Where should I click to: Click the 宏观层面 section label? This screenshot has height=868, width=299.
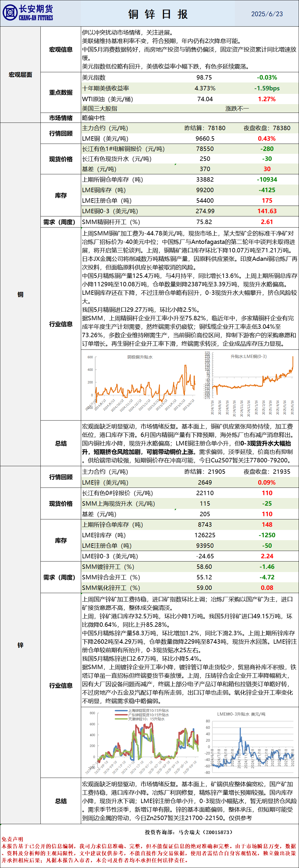[20, 75]
